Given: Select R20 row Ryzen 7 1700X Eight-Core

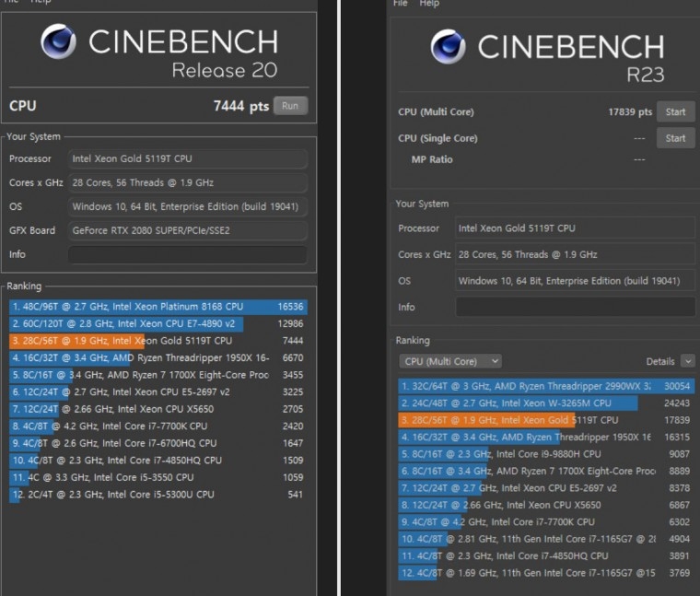Looking at the screenshot, I should 158,375.
